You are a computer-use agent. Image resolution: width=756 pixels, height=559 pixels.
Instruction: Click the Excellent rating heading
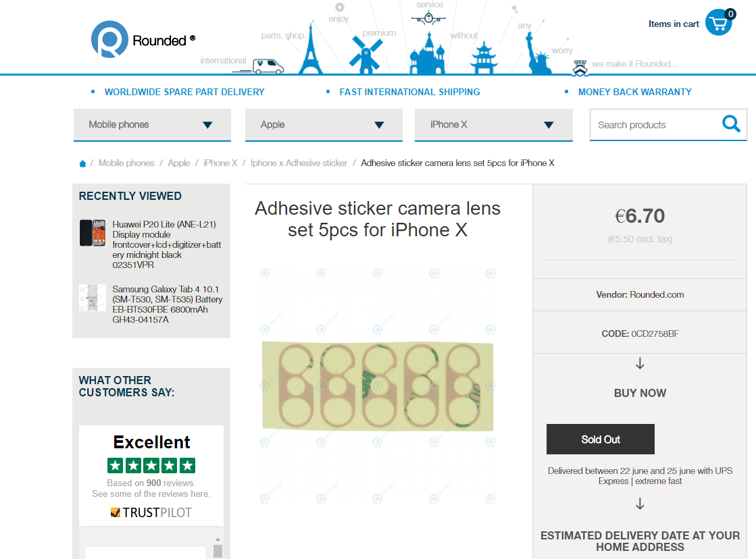point(151,442)
